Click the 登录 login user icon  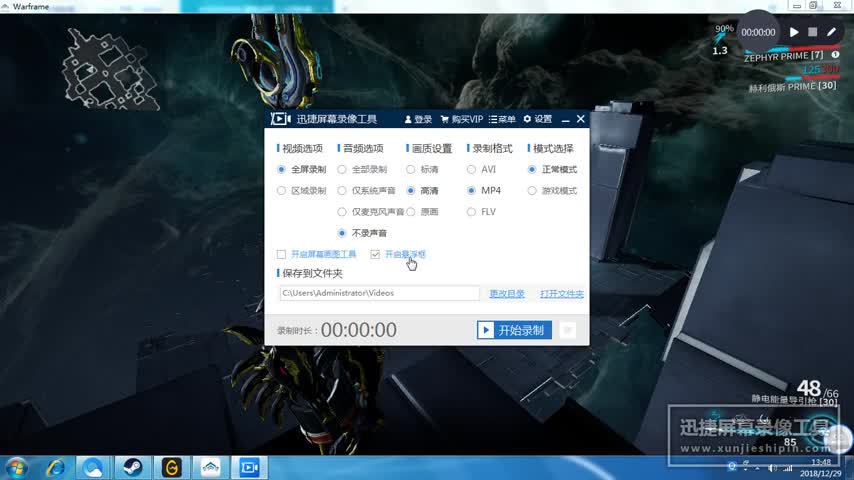418,119
